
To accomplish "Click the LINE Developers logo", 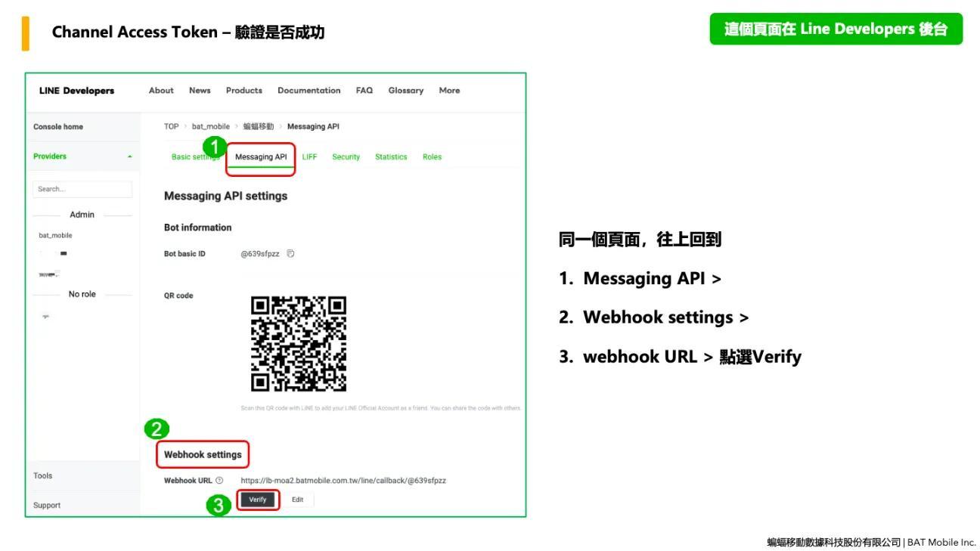I will [77, 91].
